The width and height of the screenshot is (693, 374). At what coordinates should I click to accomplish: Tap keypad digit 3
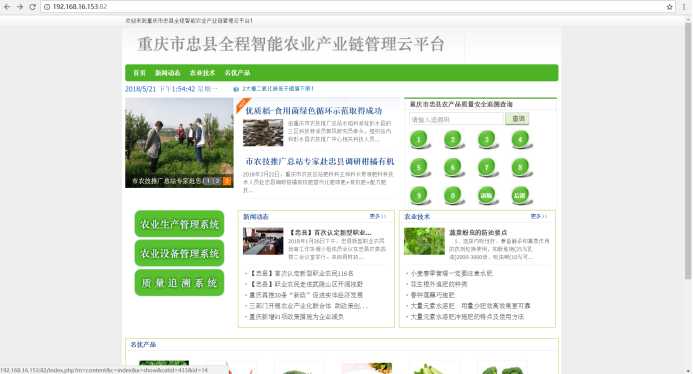[487, 140]
